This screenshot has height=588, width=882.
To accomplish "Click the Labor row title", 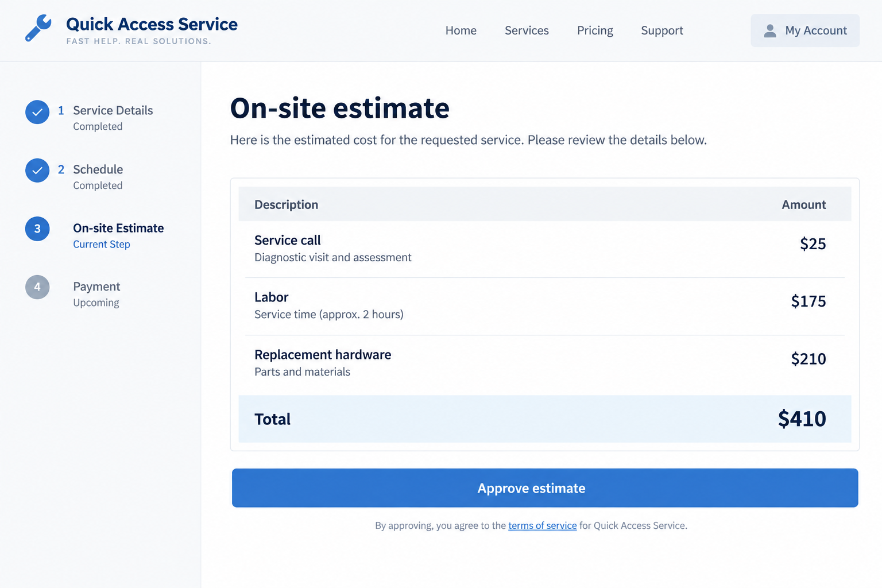I will [272, 297].
